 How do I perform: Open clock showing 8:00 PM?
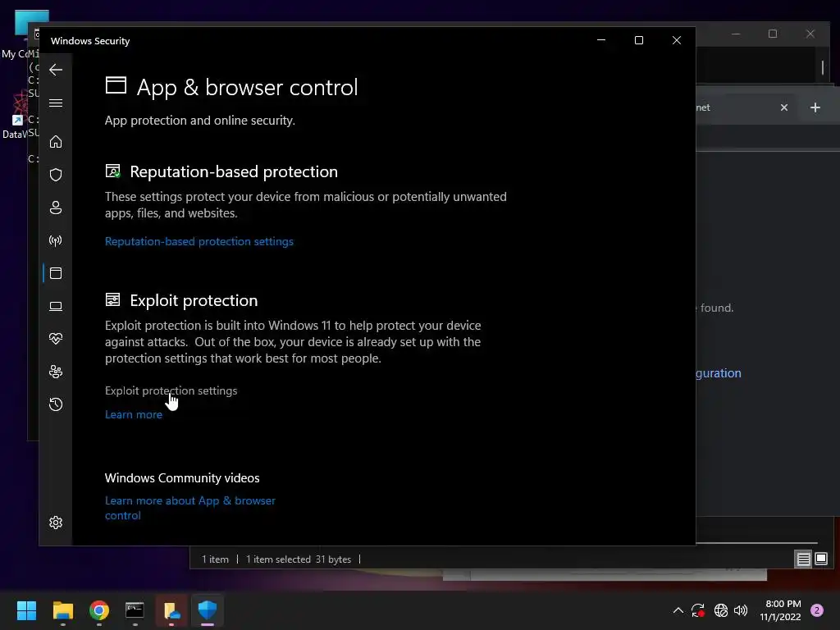tap(781, 610)
